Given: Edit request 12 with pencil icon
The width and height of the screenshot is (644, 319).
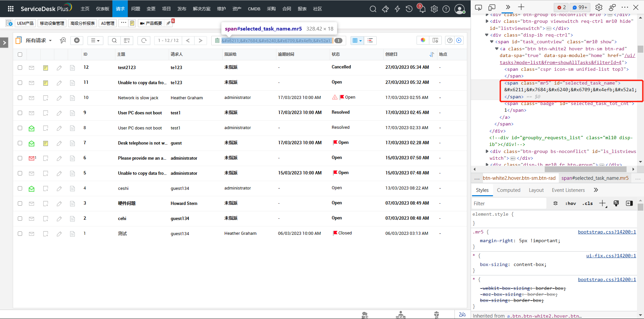Looking at the screenshot, I should (59, 68).
